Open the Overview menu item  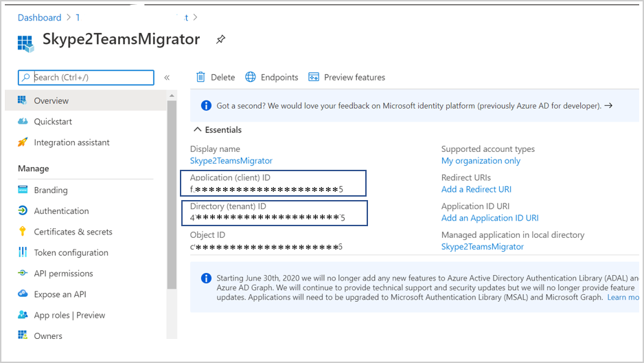tap(86, 100)
